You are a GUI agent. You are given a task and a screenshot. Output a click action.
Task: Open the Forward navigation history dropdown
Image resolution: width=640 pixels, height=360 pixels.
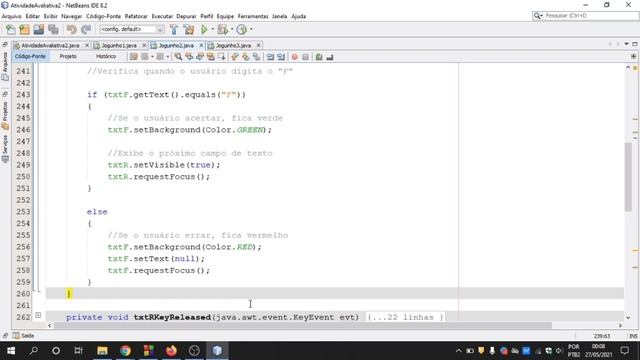pyautogui.click(x=168, y=57)
